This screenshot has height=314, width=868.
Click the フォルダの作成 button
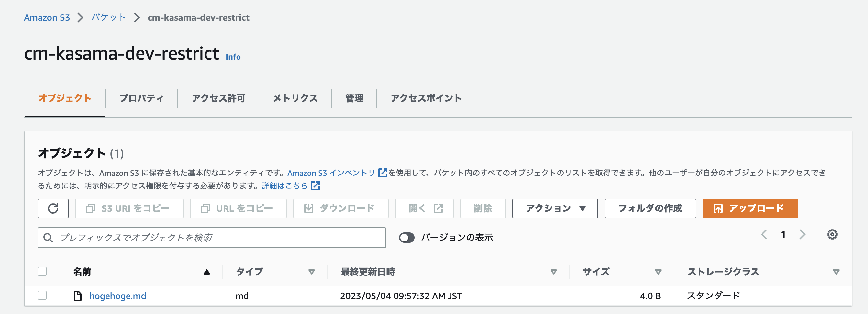point(650,208)
